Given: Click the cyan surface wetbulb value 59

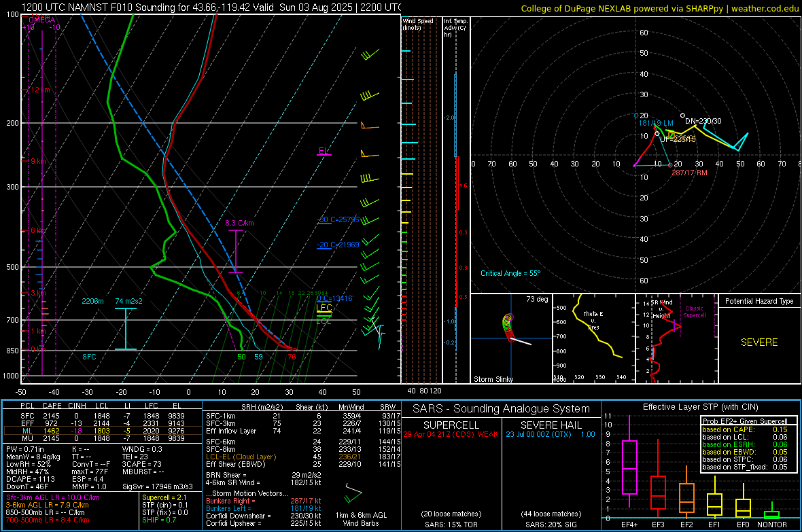Looking at the screenshot, I should point(258,357).
